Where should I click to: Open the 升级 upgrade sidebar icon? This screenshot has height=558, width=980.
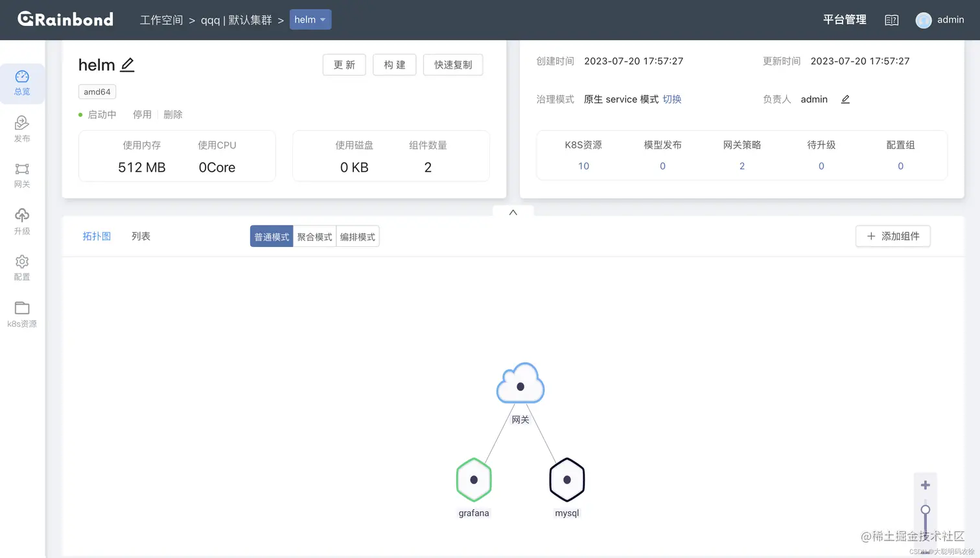[x=22, y=222]
